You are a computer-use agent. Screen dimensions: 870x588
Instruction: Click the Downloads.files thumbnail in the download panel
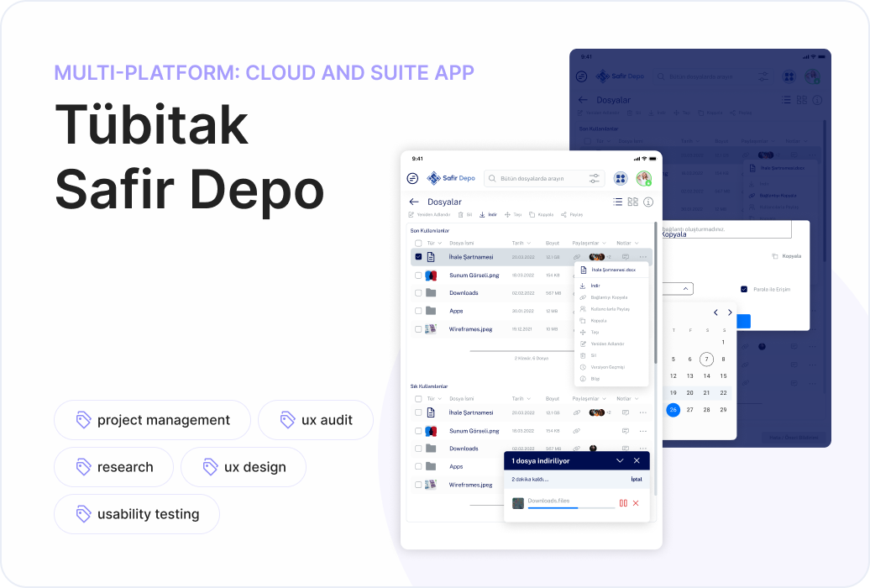518,503
